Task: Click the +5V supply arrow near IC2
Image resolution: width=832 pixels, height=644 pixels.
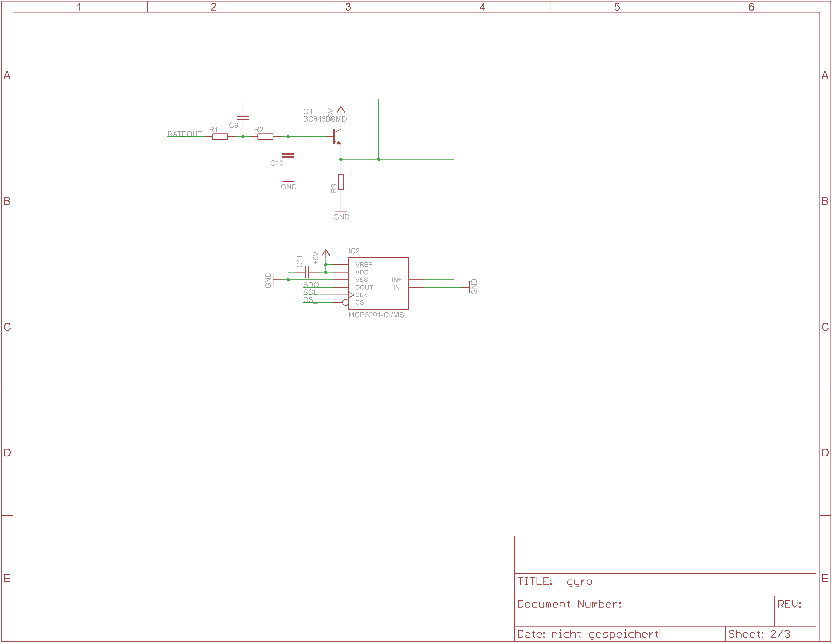Action: coord(326,253)
